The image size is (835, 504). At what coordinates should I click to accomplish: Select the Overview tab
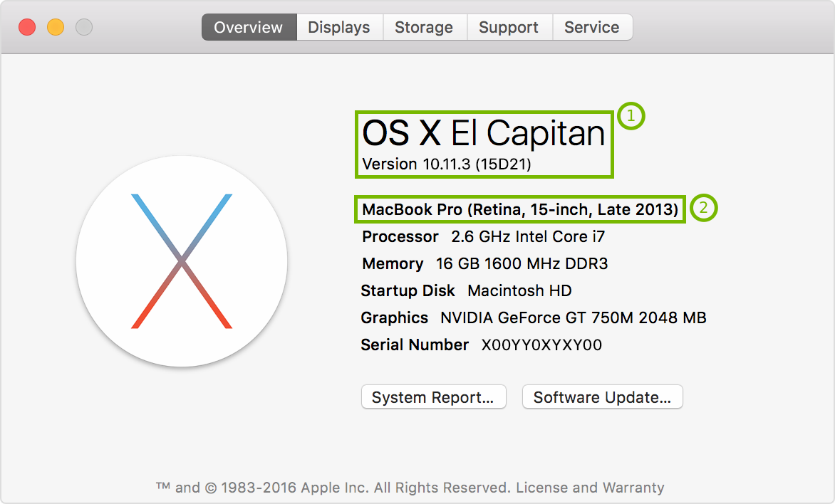(248, 27)
